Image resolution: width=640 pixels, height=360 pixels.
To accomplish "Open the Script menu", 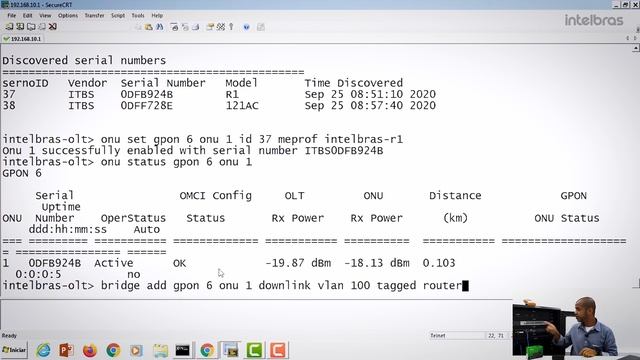I will coord(118,16).
